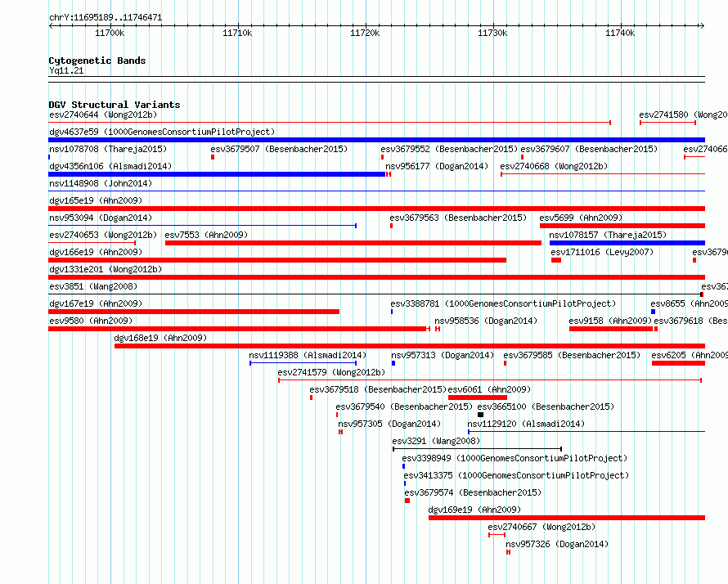Select esv3665100 (Besenbacher2015) label

(546, 407)
